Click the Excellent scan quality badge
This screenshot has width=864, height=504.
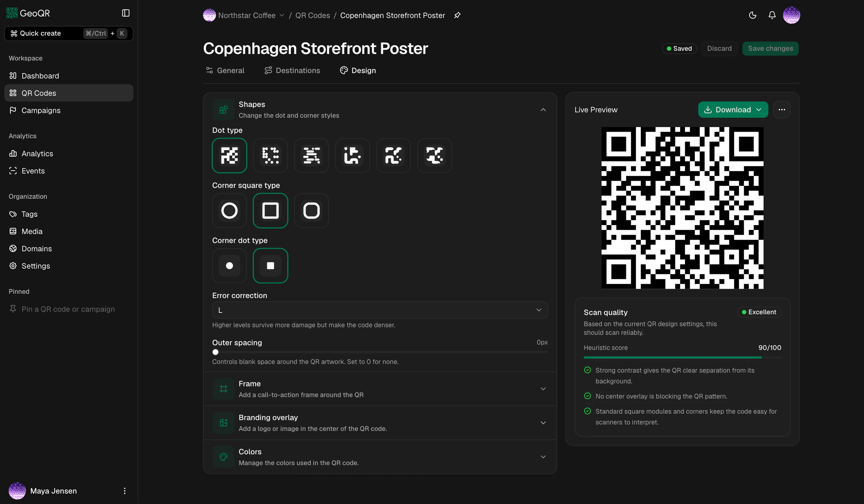coord(759,312)
